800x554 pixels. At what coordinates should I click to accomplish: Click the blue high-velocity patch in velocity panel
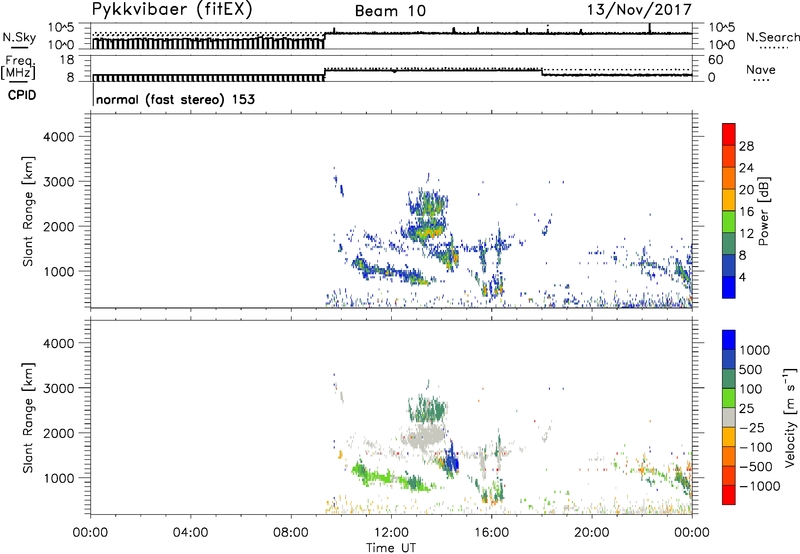[452, 460]
